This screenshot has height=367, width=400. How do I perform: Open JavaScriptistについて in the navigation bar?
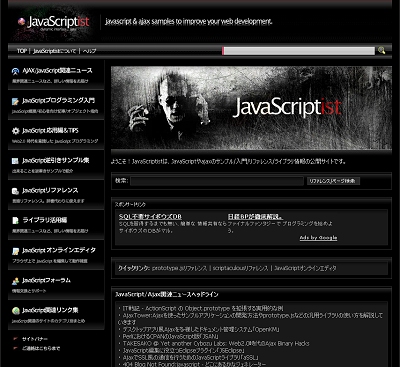[54, 51]
